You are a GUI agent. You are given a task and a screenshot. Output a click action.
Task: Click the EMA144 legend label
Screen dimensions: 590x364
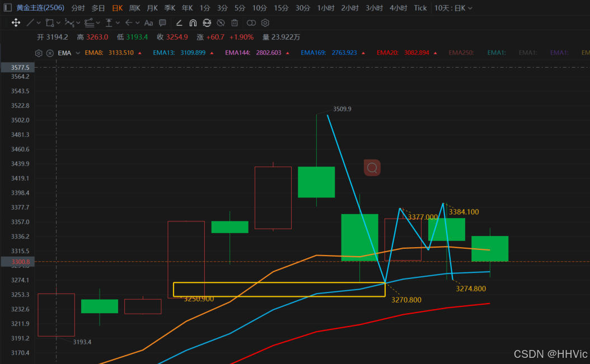point(237,53)
